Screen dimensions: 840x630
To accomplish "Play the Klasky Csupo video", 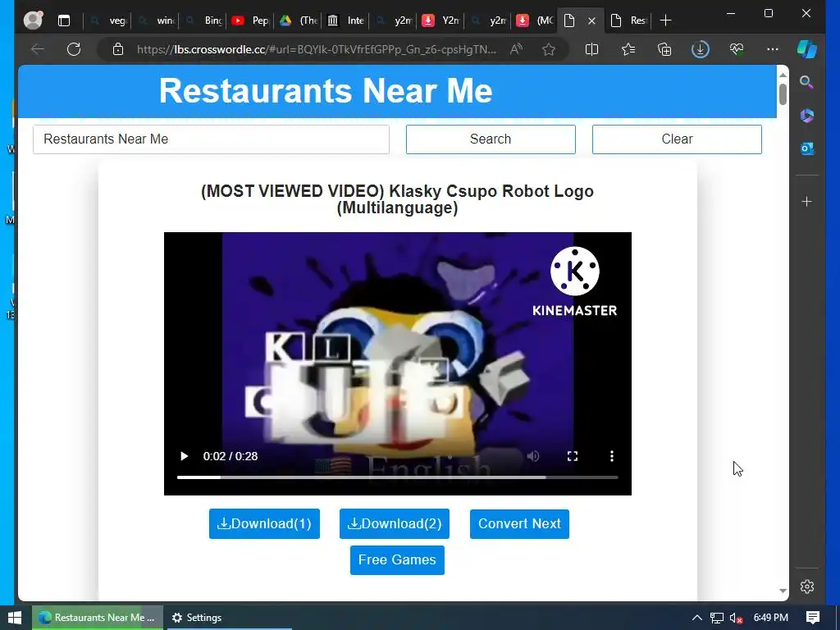I will pyautogui.click(x=185, y=456).
